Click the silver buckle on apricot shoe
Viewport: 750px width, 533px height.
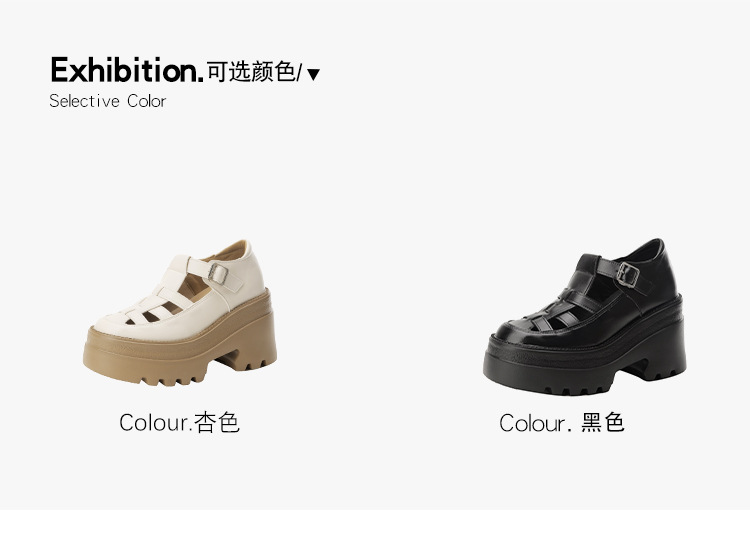click(218, 274)
